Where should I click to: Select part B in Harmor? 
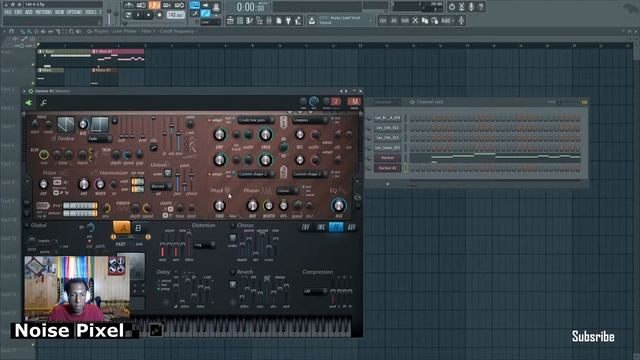click(139, 228)
